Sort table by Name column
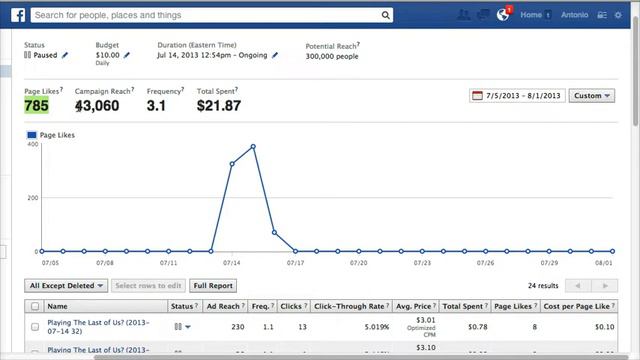 (106, 306)
